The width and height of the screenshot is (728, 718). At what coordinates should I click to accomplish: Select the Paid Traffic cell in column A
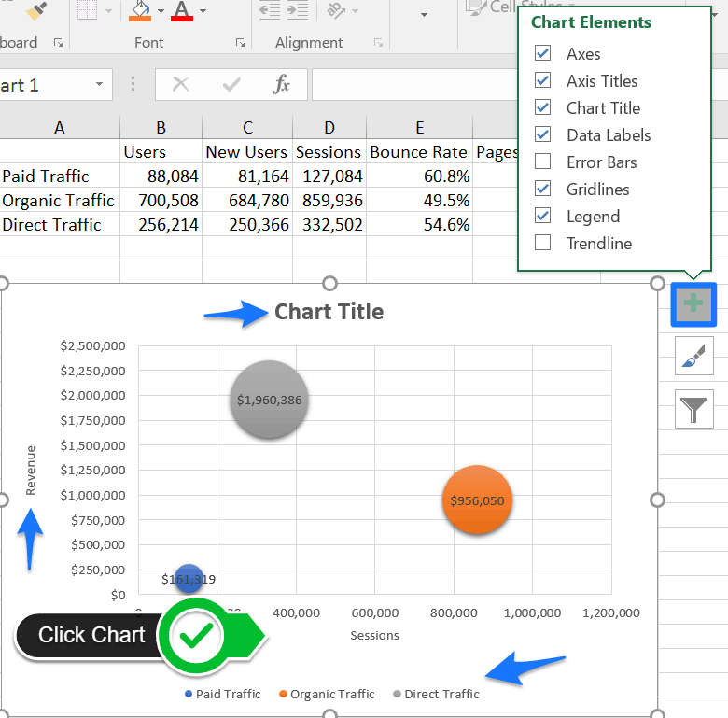[60, 176]
